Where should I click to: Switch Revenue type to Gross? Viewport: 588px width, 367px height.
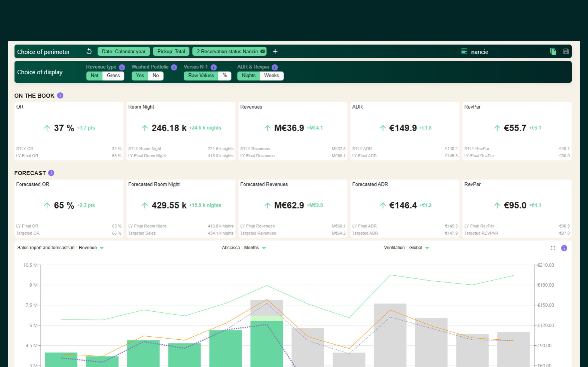click(x=113, y=76)
